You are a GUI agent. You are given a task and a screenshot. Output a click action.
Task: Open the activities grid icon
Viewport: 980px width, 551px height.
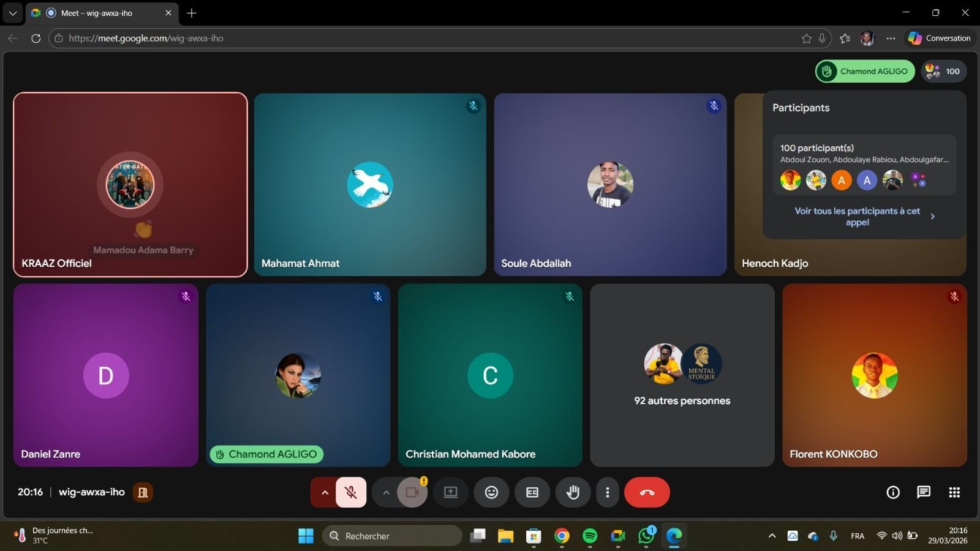pyautogui.click(x=954, y=492)
